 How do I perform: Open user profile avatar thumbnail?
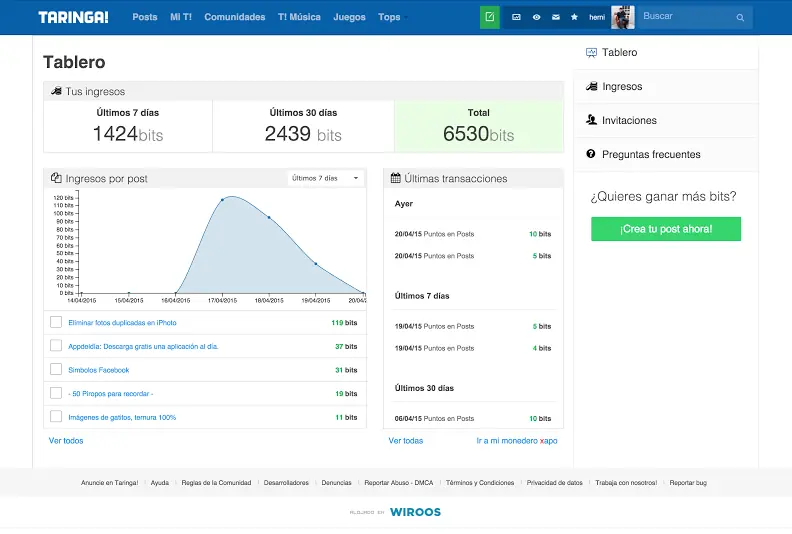(x=622, y=17)
